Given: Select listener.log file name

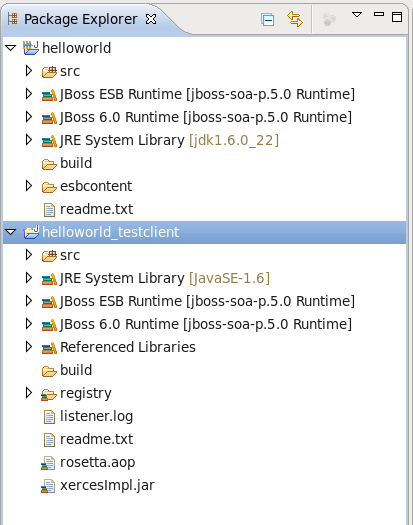Looking at the screenshot, I should (x=96, y=417).
